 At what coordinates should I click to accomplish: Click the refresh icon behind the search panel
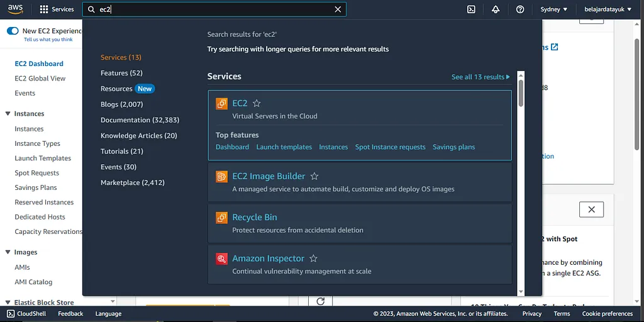321,301
